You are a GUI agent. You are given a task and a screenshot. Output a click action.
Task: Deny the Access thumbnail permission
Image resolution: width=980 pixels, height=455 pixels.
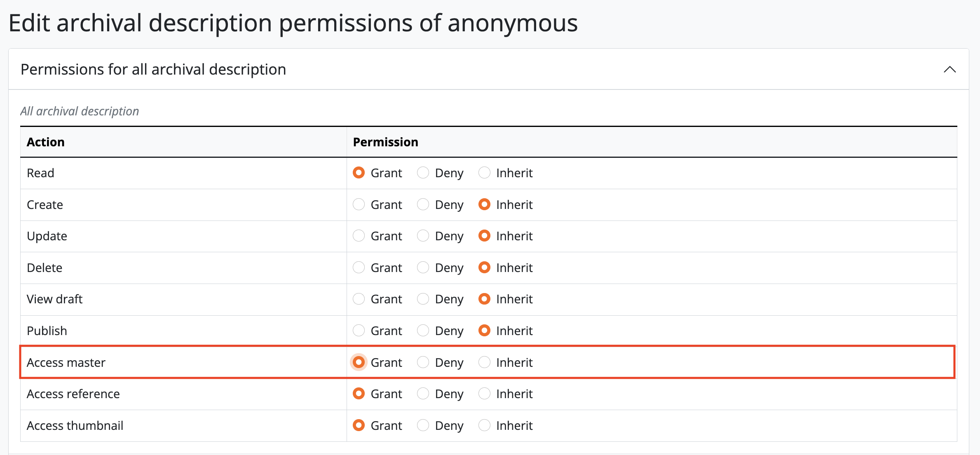(423, 425)
